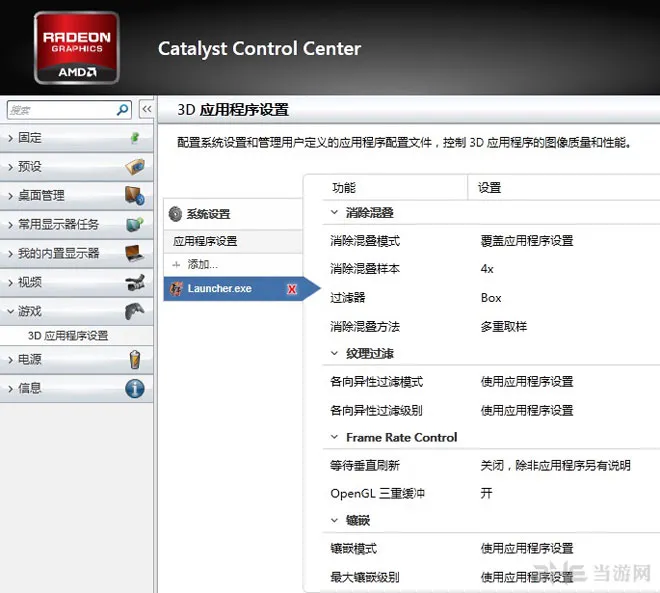Expand the 我的内置显示器 section
Viewport: 660px width, 593px height.
pyautogui.click(x=11, y=253)
